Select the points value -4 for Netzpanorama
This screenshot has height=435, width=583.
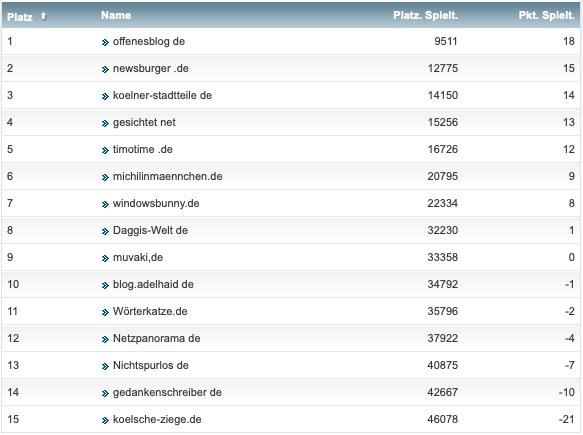coord(570,338)
